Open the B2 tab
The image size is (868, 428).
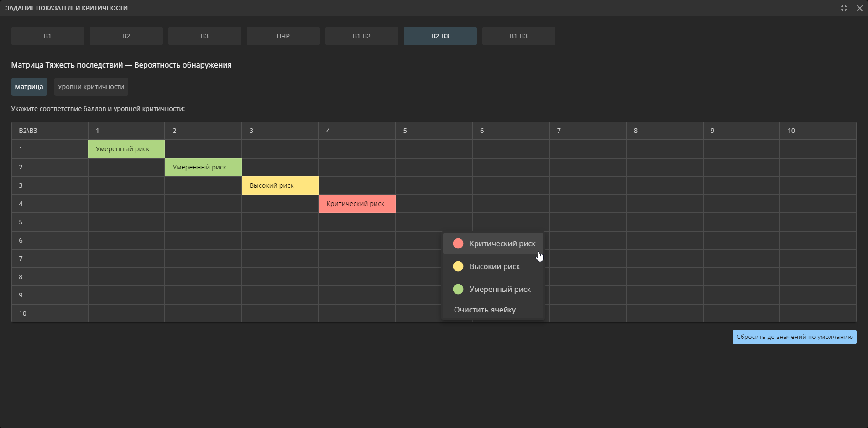tap(126, 36)
